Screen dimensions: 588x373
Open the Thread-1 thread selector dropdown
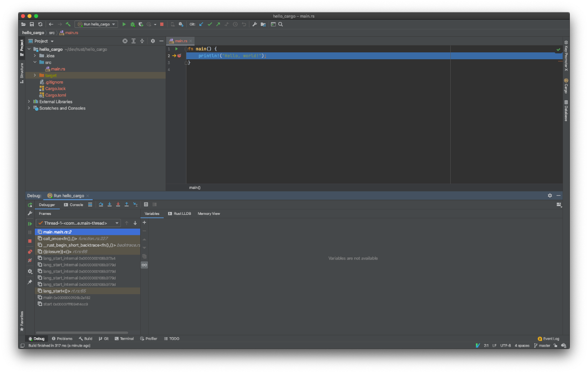coord(78,223)
